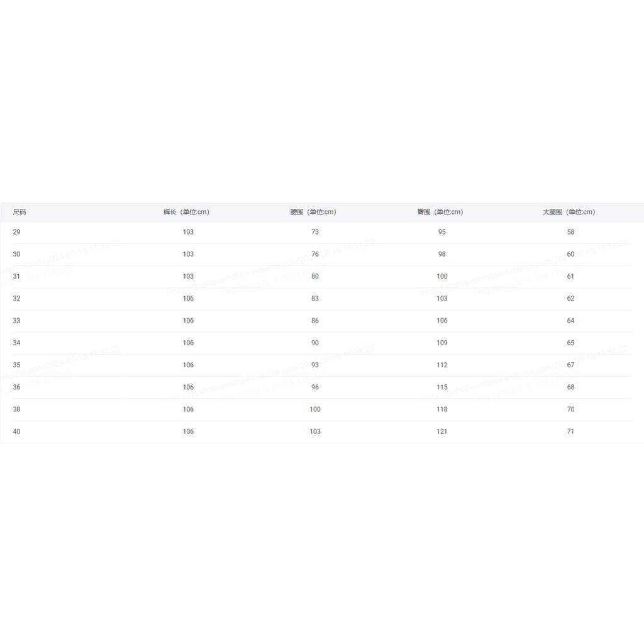Select size 32 in the 尺码 column
644x644 pixels.
pos(16,299)
